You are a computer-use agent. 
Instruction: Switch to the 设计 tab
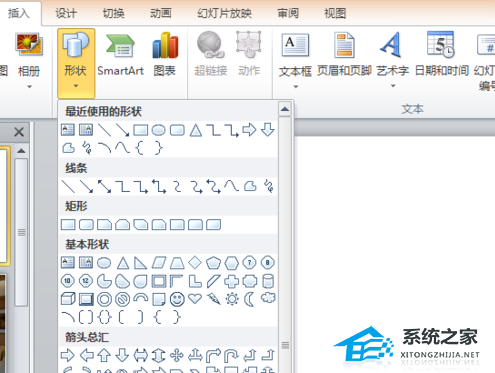pos(66,13)
